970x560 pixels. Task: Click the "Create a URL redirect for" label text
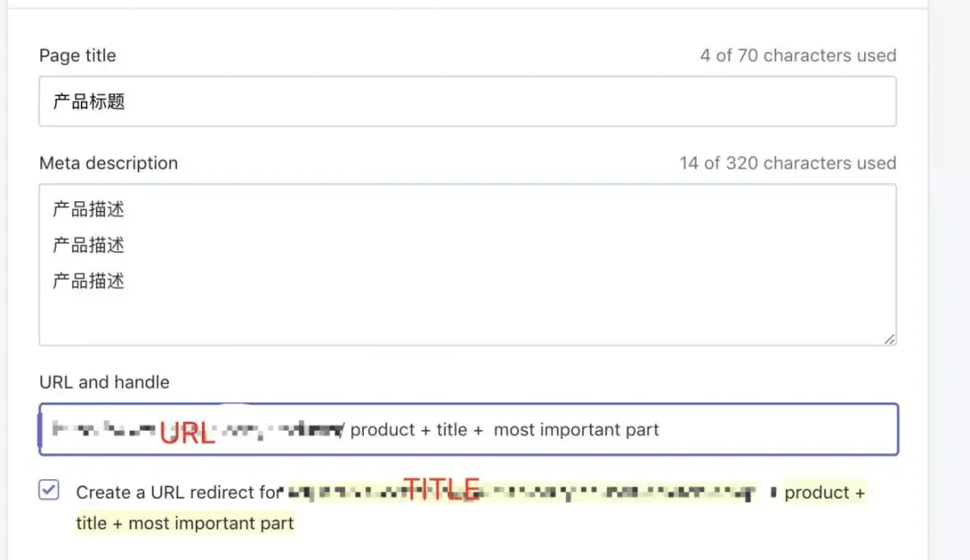pyautogui.click(x=180, y=493)
